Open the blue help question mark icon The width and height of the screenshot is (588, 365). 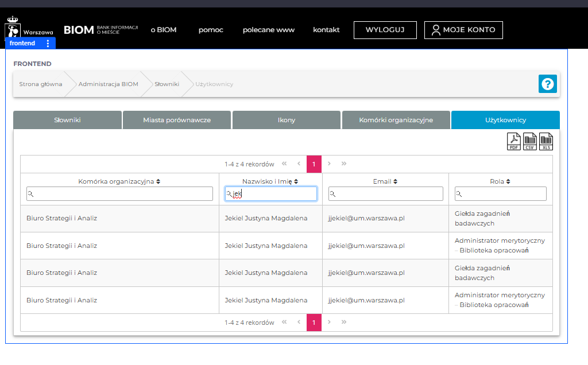click(547, 84)
